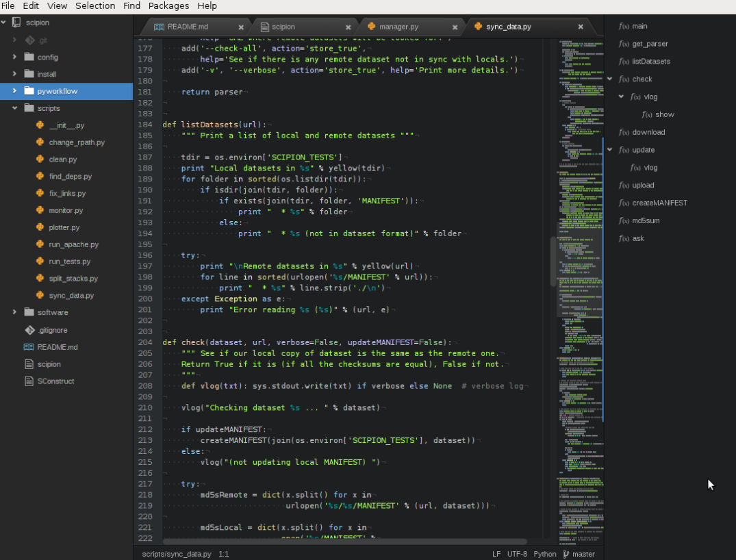Viewport: 736px width, 560px height.
Task: Click the Python icon on manager.py tab
Action: click(371, 26)
